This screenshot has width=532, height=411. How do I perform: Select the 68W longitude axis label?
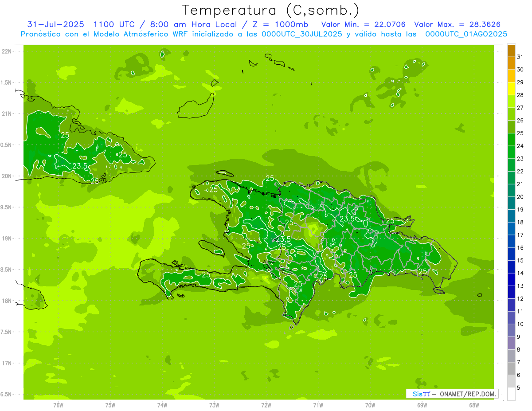[x=473, y=405]
